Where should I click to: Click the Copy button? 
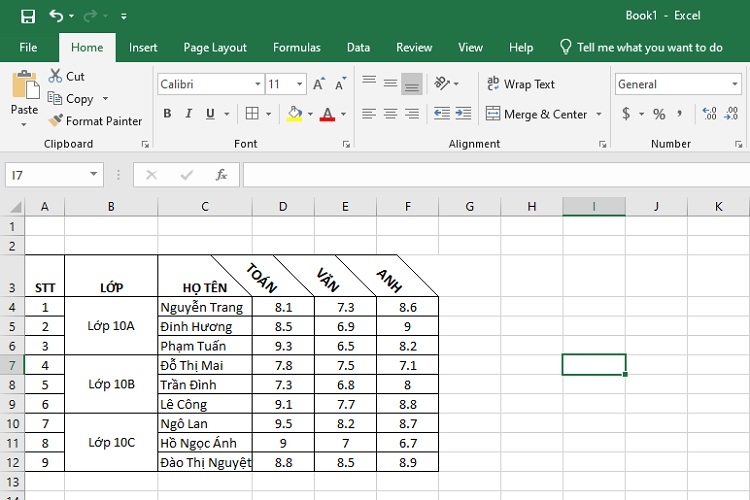[72, 99]
